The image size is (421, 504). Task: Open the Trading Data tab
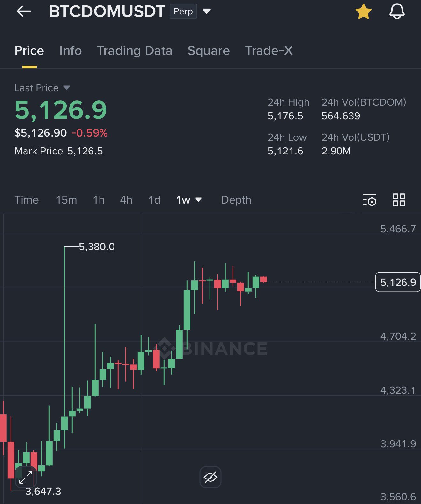click(x=134, y=51)
